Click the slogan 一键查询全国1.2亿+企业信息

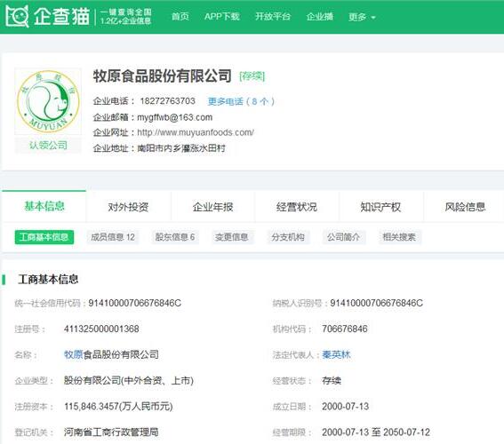coord(125,17)
